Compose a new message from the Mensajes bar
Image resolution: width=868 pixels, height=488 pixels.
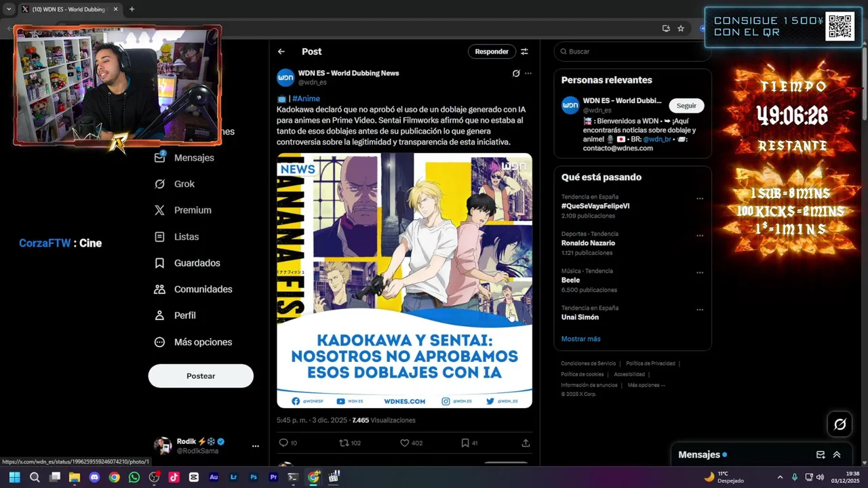point(821,455)
